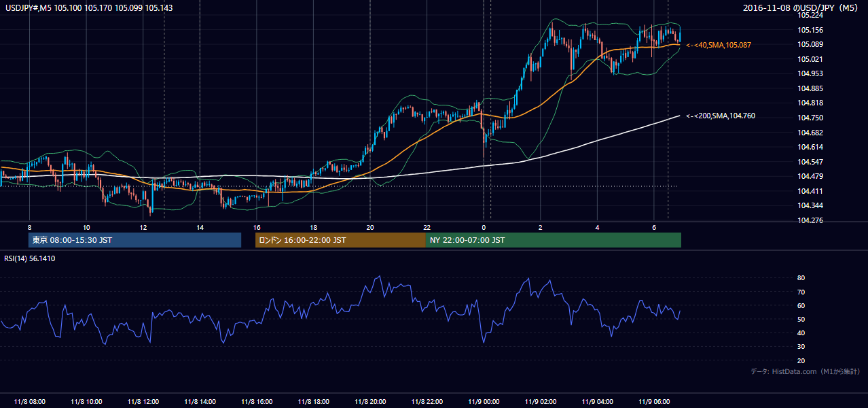Click the bottom time label 11/8 08:00
Image resolution: width=868 pixels, height=408 pixels.
click(29, 402)
